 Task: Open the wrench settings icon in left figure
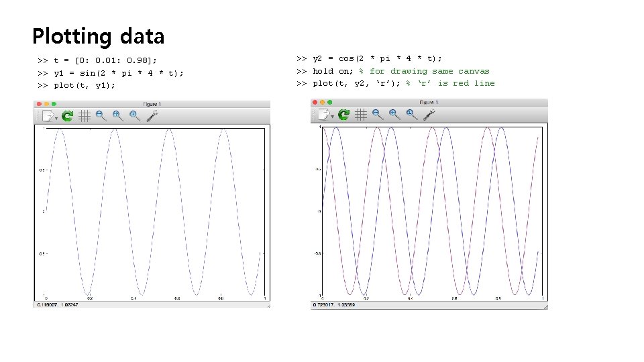(x=152, y=116)
